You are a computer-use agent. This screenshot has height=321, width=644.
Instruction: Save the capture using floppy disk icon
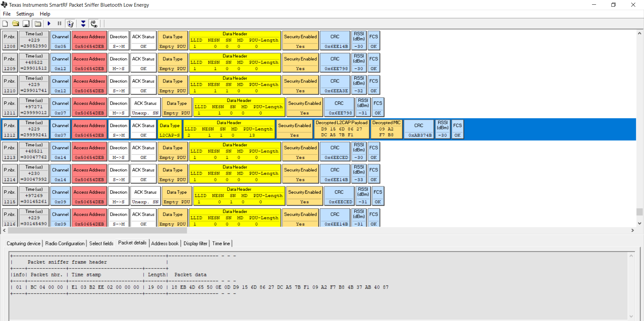(x=26, y=23)
